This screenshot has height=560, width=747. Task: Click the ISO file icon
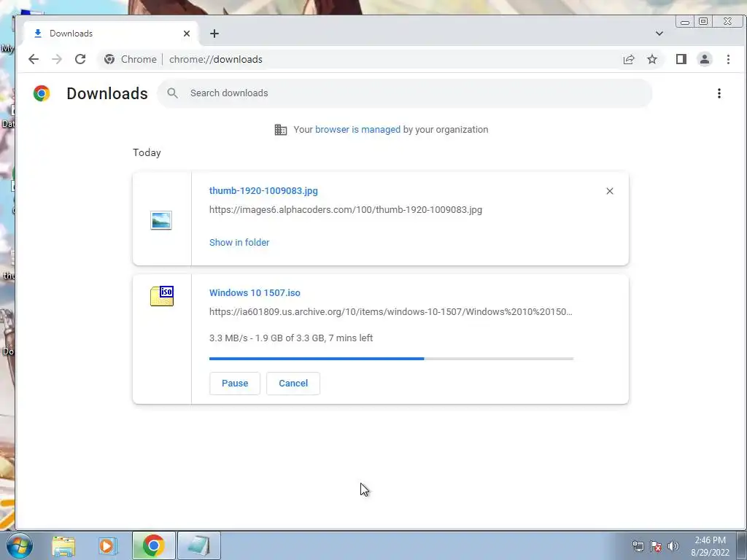coord(162,296)
